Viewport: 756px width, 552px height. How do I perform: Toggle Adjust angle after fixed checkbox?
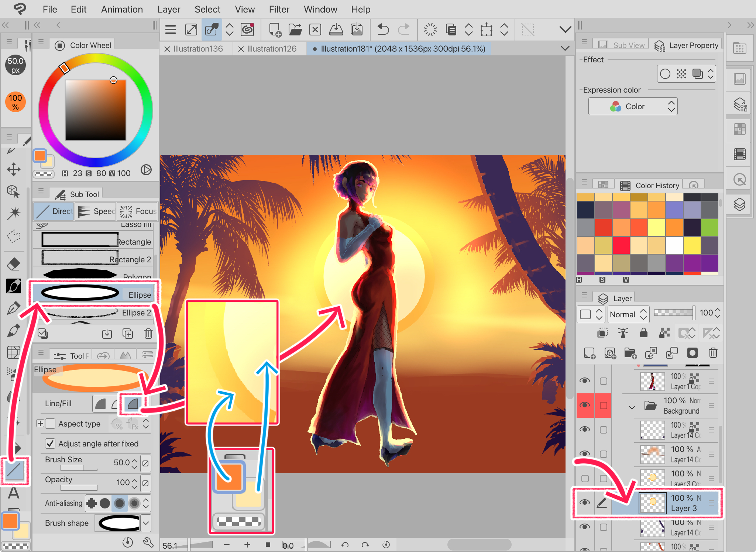click(x=50, y=444)
